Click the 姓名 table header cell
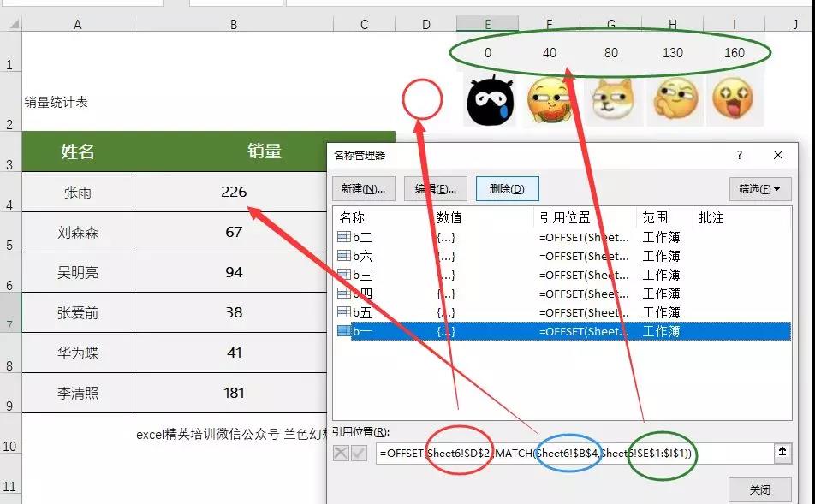The height and width of the screenshot is (504, 815). (x=78, y=151)
